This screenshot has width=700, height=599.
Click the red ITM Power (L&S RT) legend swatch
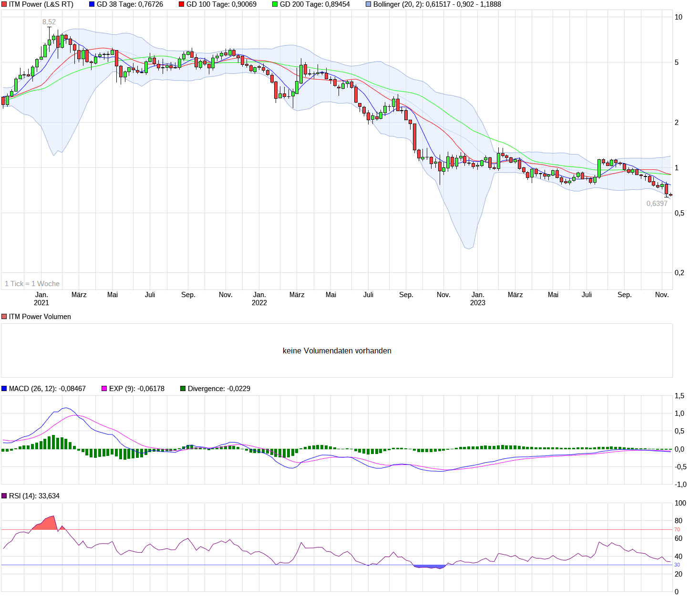coord(4,4)
